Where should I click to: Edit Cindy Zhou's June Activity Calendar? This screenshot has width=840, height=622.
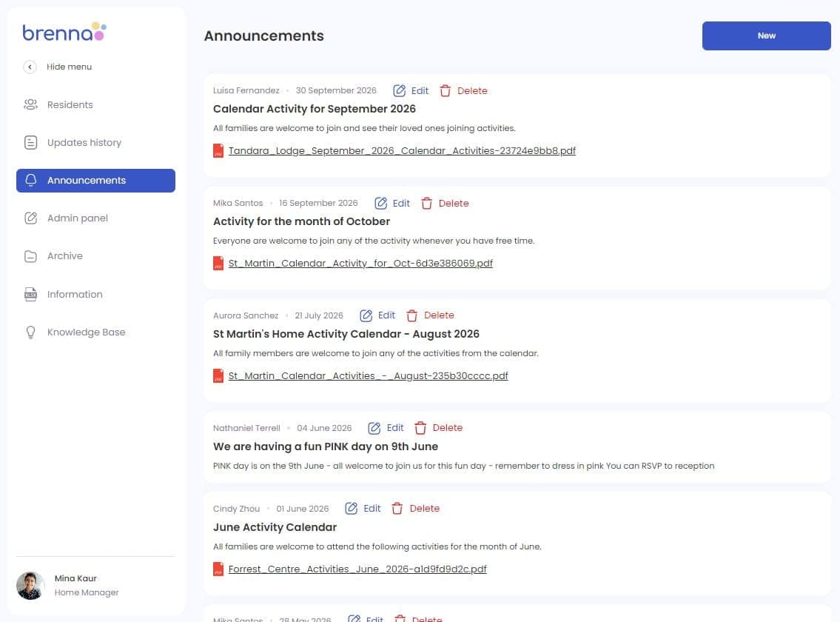click(363, 508)
